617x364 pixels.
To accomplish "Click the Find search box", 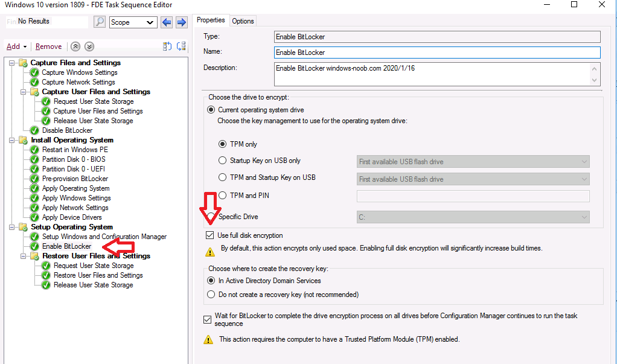I will 47,22.
